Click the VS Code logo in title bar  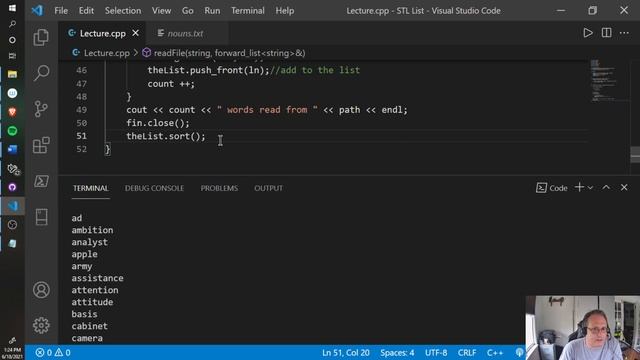click(x=37, y=10)
